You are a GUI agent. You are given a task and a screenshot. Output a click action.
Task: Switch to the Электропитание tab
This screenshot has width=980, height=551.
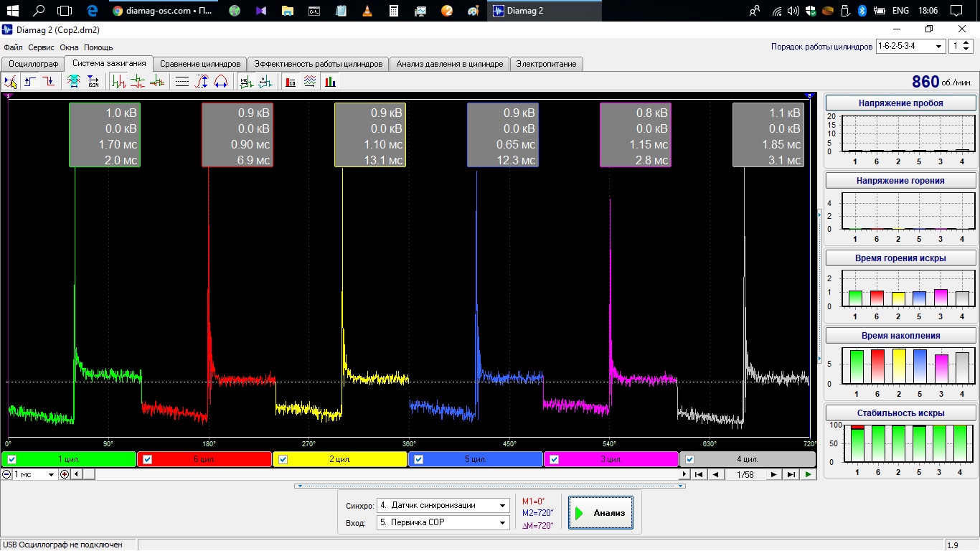click(547, 64)
